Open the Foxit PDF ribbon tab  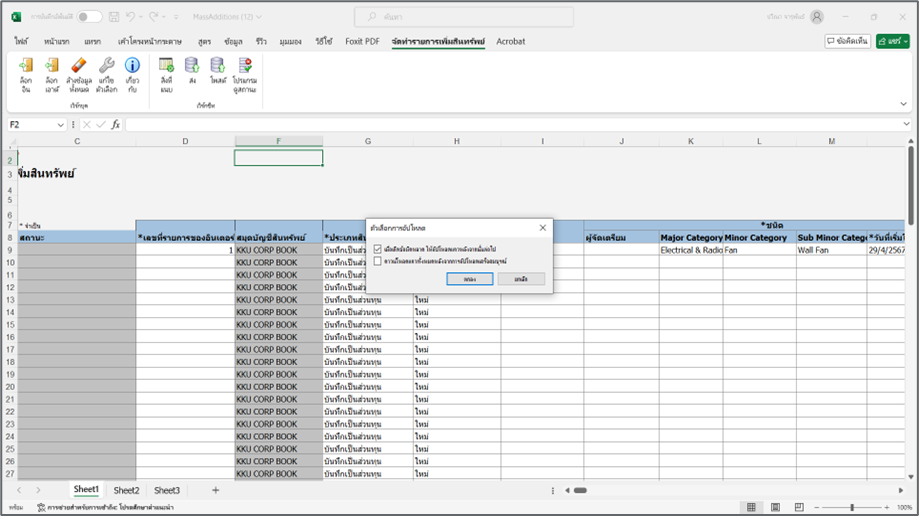361,41
